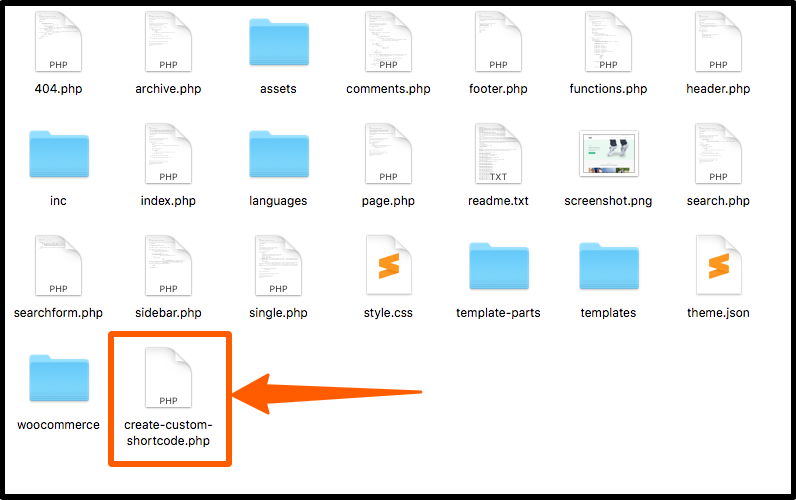Open the assets folder
Image resolution: width=796 pixels, height=500 pixels.
279,42
